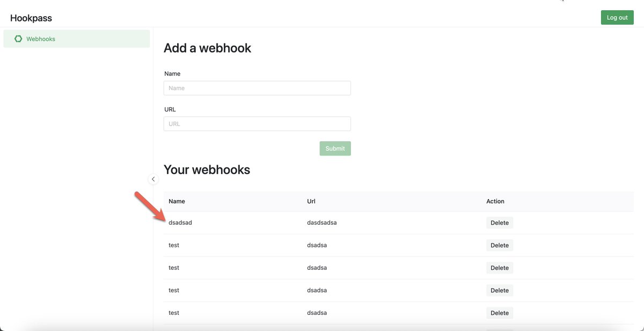Click the Action column header
Viewport: 644px width, 331px height.
(495, 201)
